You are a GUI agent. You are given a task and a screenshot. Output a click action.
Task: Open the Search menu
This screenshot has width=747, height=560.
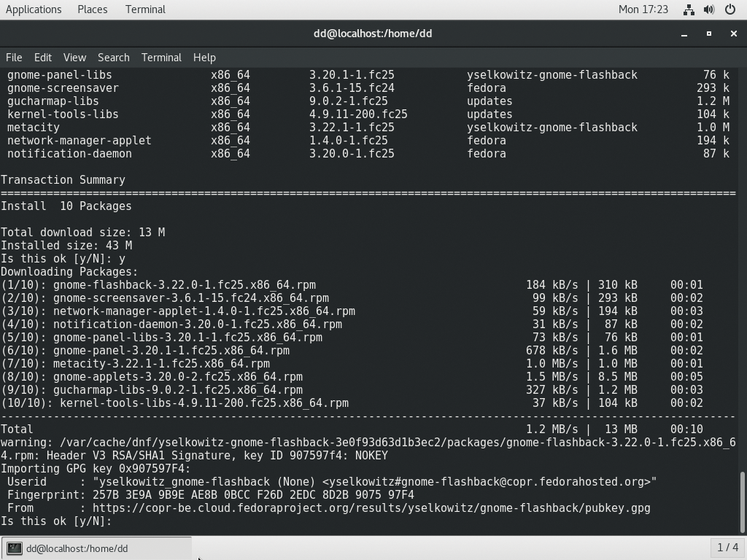(x=113, y=58)
